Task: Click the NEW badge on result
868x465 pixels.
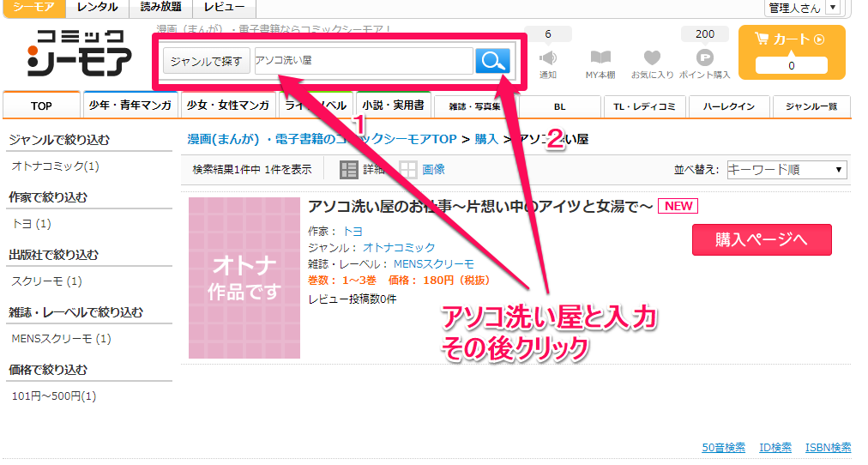Action: coord(678,206)
